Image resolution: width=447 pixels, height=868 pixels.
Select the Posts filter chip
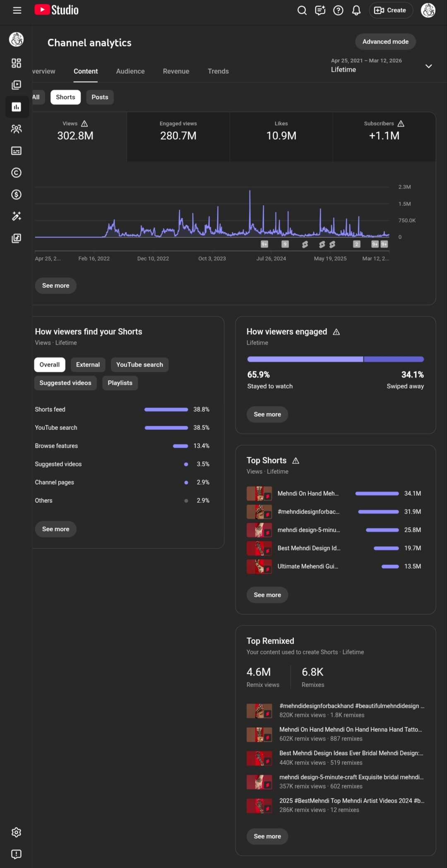pyautogui.click(x=100, y=97)
